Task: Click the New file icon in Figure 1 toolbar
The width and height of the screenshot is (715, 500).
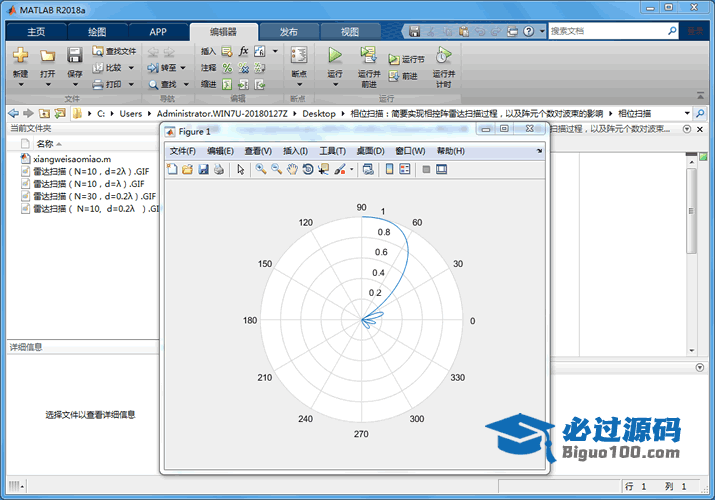Action: point(172,170)
